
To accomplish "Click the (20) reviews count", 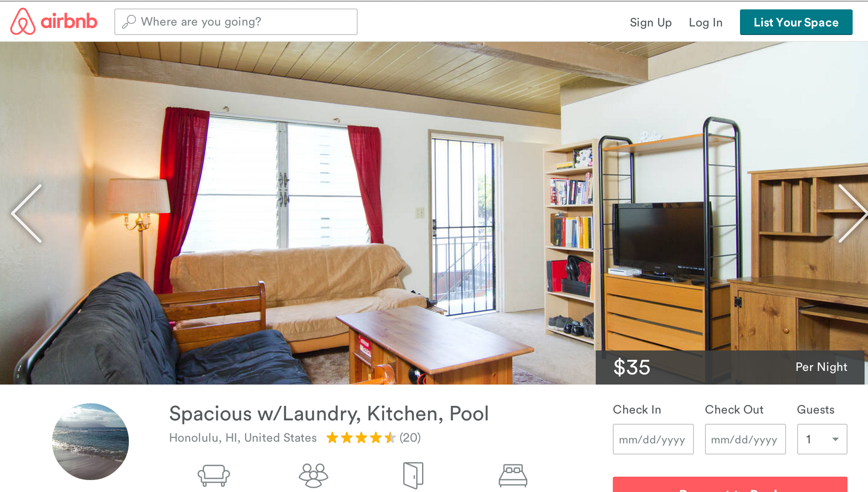I will pos(410,438).
